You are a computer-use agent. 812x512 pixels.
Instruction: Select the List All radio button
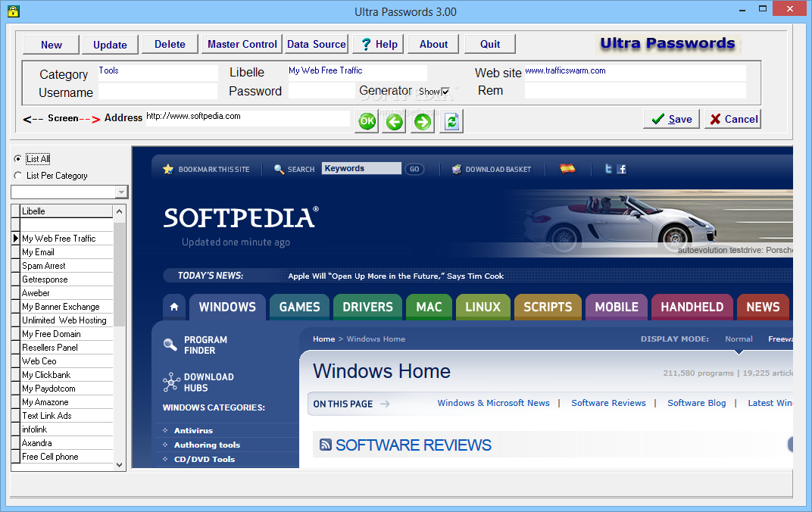(x=18, y=159)
